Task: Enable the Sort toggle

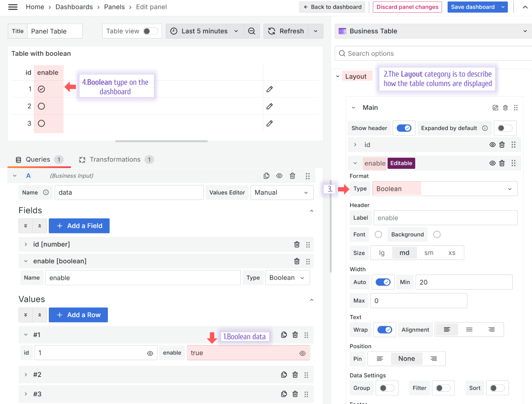Action: (x=497, y=388)
